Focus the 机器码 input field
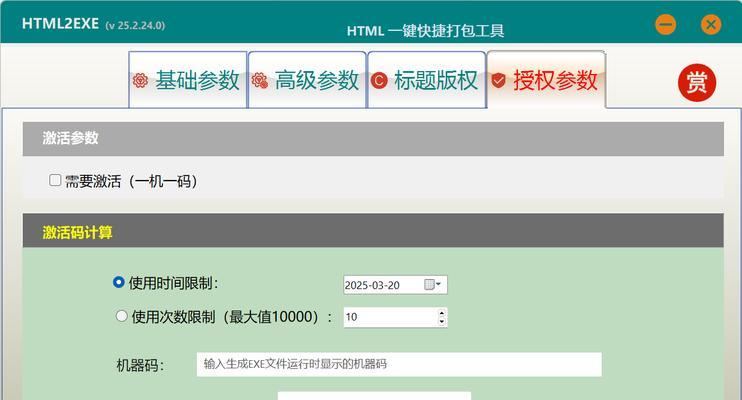 point(399,364)
